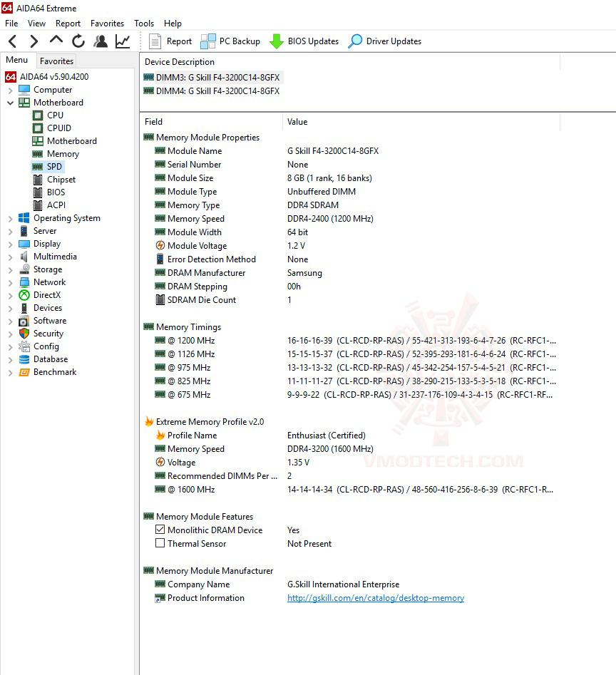The width and height of the screenshot is (616, 675).
Task: Select the CPUID tree item
Action: tap(59, 128)
